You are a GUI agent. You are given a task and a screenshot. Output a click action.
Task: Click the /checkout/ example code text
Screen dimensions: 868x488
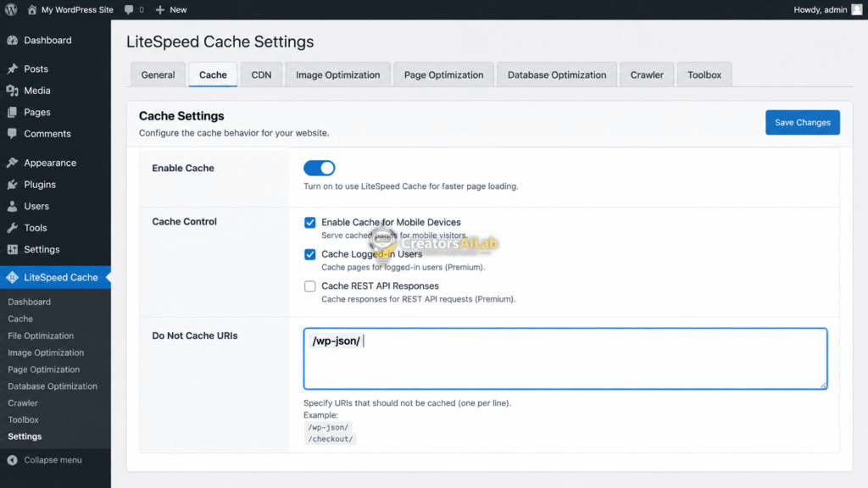330,439
